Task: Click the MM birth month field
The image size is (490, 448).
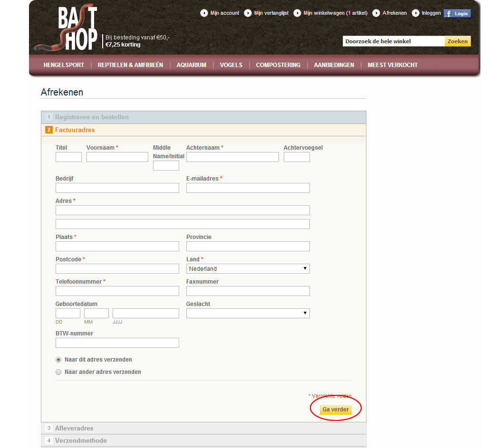Action: click(x=96, y=314)
